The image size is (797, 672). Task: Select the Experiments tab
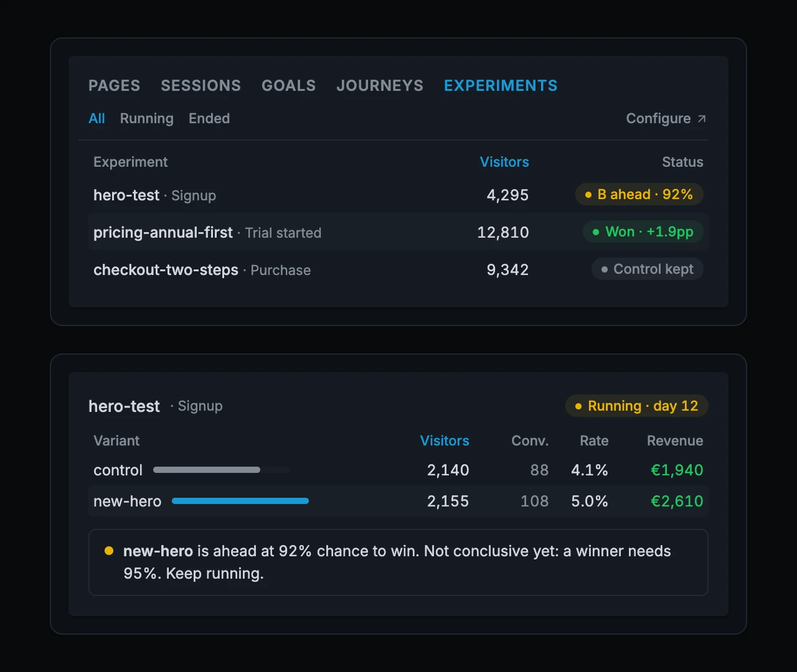[x=501, y=85]
